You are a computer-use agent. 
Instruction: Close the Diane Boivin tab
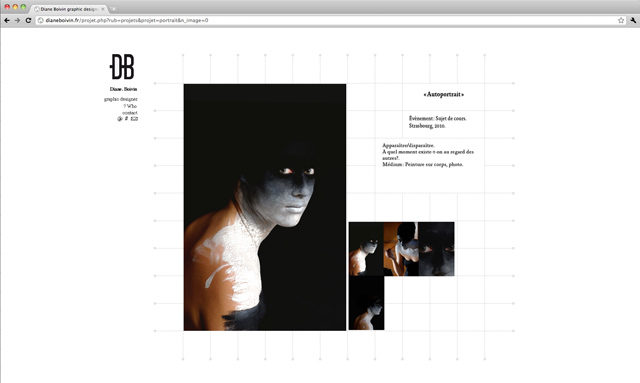point(103,9)
